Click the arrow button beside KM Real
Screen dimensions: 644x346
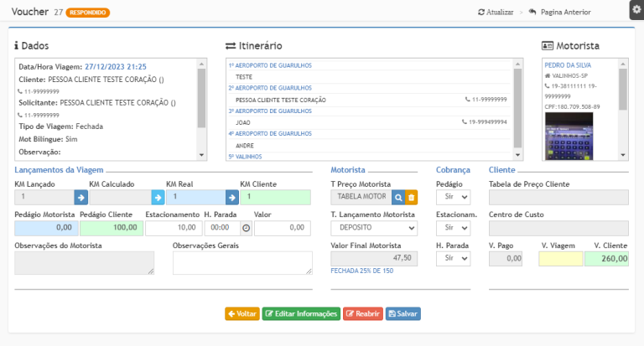coord(232,198)
